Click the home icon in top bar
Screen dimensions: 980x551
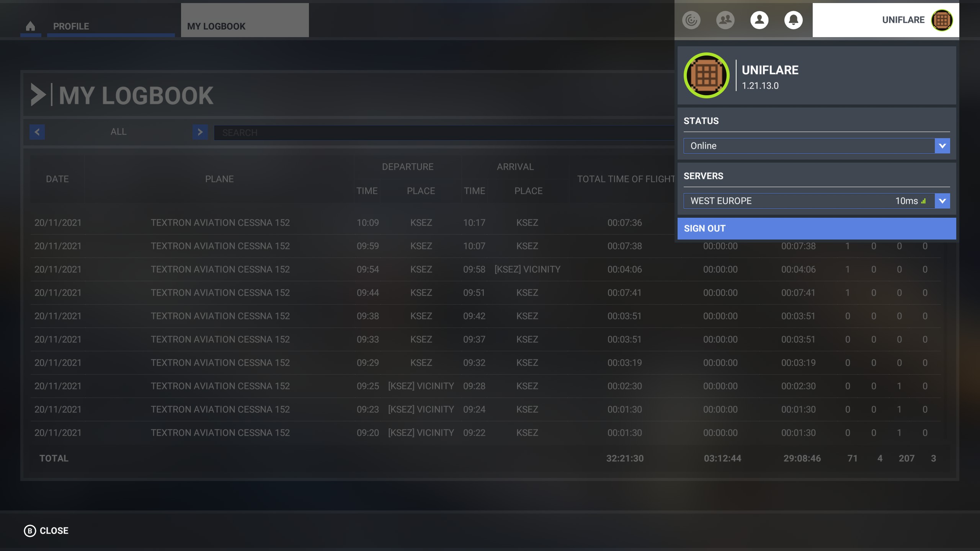[30, 26]
